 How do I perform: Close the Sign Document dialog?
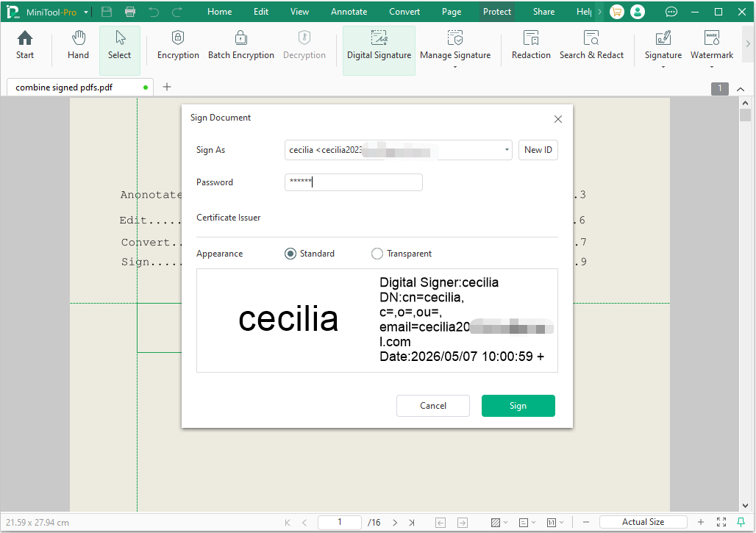click(558, 119)
